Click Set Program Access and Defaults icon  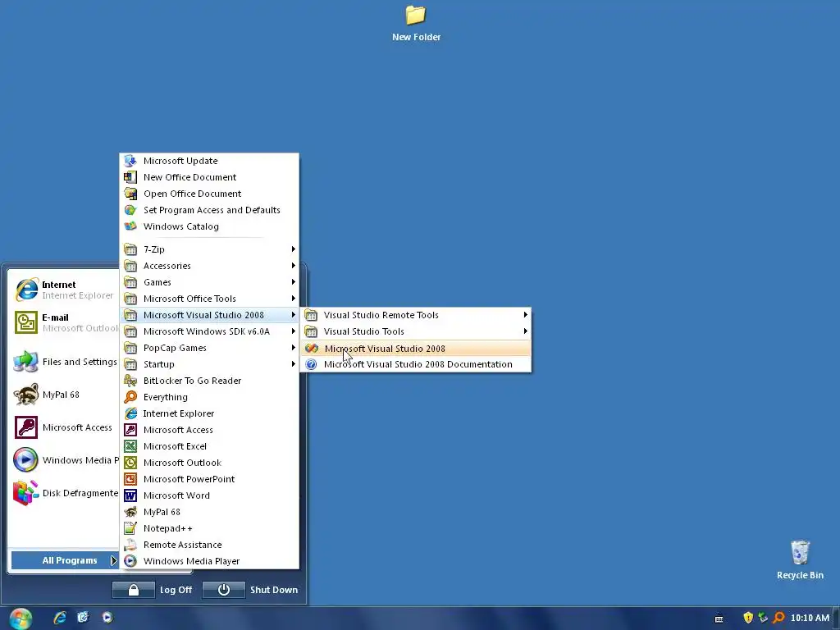pos(130,210)
